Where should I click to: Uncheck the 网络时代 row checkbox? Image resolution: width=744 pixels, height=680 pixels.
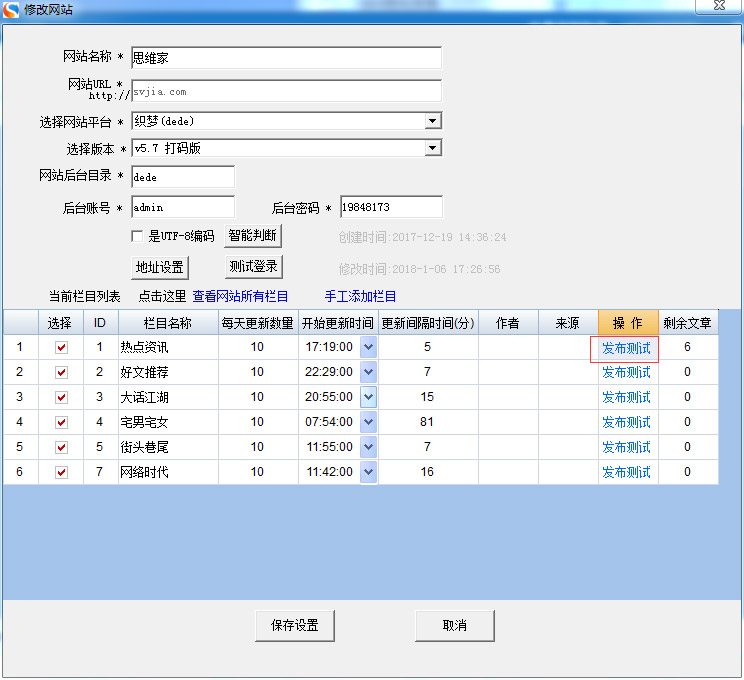(x=61, y=472)
